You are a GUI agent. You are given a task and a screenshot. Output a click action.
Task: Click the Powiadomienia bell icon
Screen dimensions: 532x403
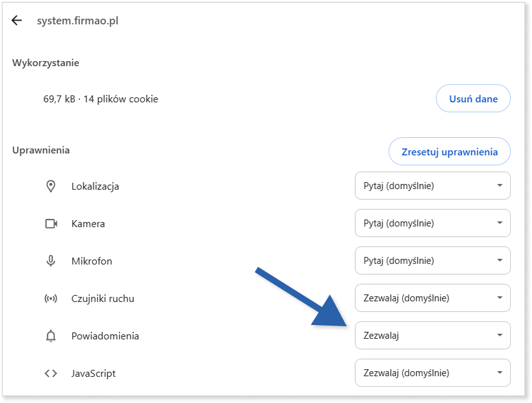51,336
